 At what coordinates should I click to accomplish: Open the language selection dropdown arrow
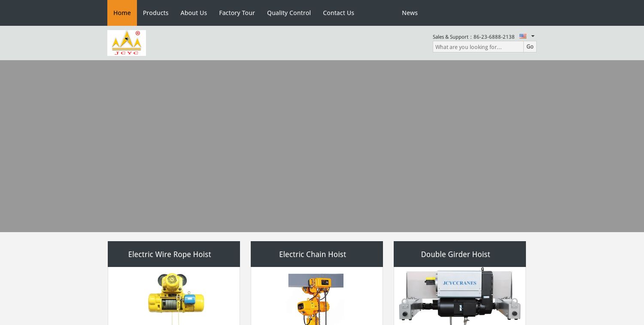[532, 37]
